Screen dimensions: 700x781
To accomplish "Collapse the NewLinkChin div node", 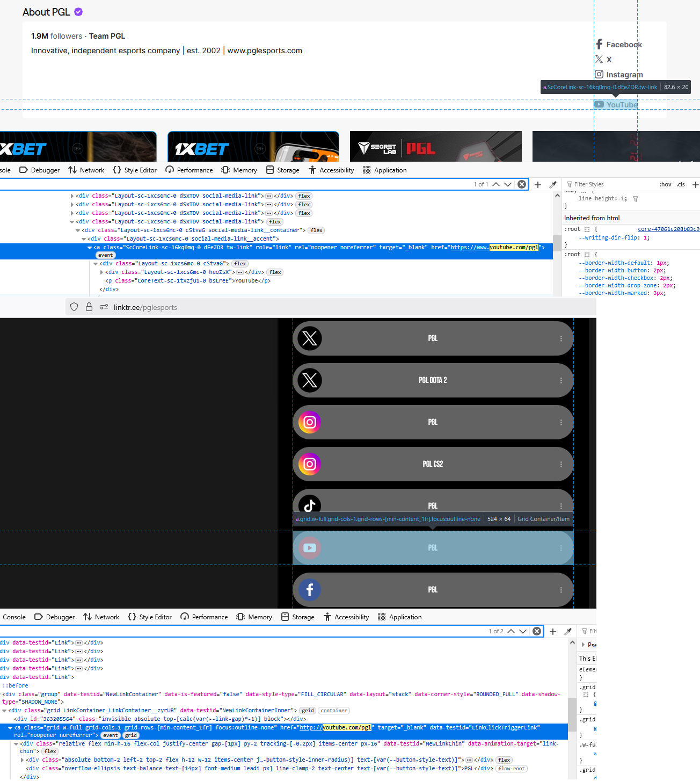I will (16, 744).
